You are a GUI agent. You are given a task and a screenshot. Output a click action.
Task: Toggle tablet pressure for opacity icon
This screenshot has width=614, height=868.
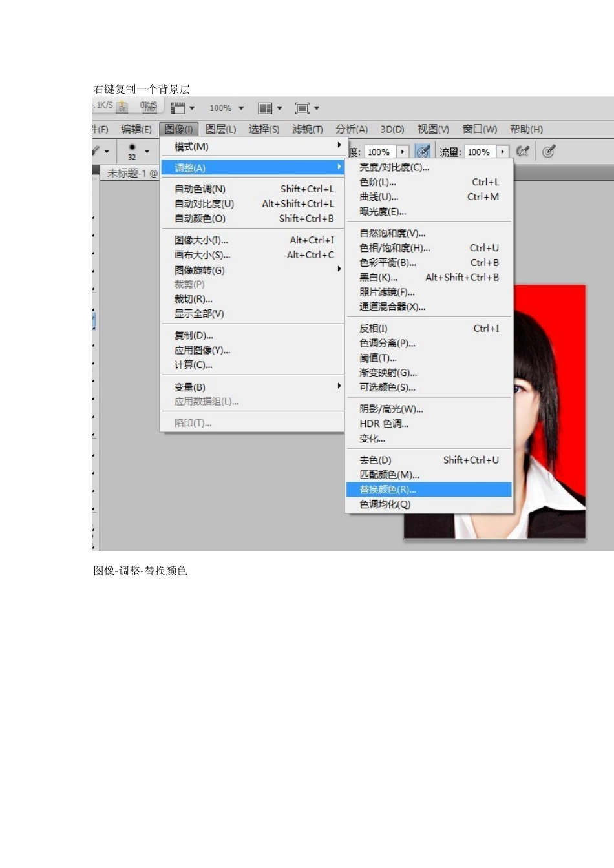pos(423,152)
